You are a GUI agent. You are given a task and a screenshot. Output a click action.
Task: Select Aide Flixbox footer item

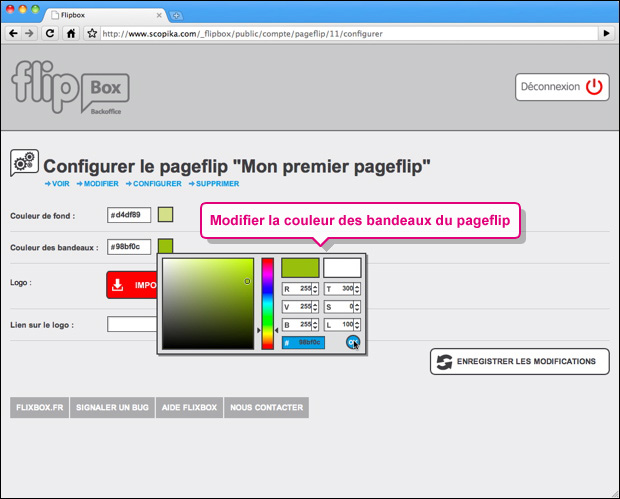point(189,408)
